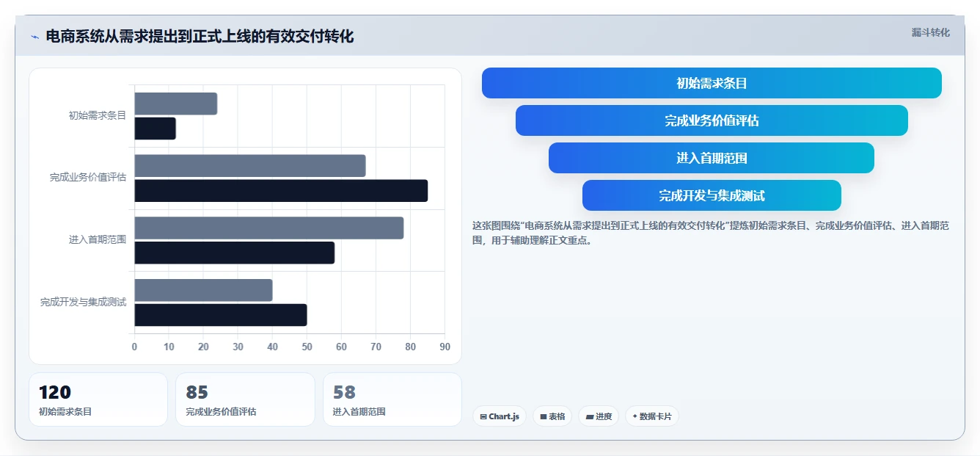Click the dark bar for 完成开发与集成测试
The height and width of the screenshot is (456, 980).
221,315
